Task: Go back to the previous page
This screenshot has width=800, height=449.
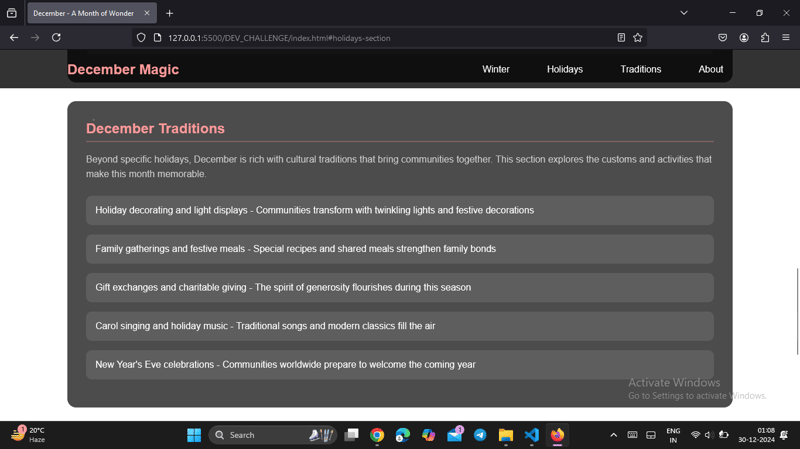Action: click(x=14, y=38)
